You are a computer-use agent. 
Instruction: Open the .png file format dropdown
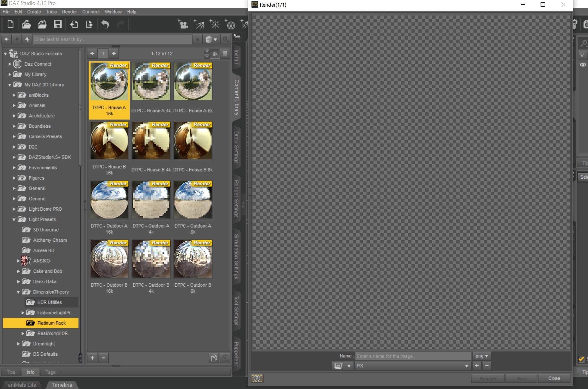click(x=481, y=356)
